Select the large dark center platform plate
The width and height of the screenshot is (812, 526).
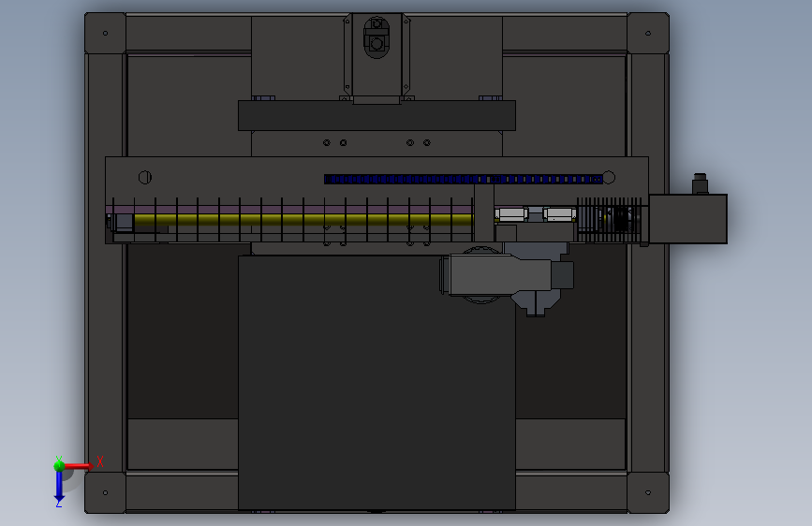(376, 382)
